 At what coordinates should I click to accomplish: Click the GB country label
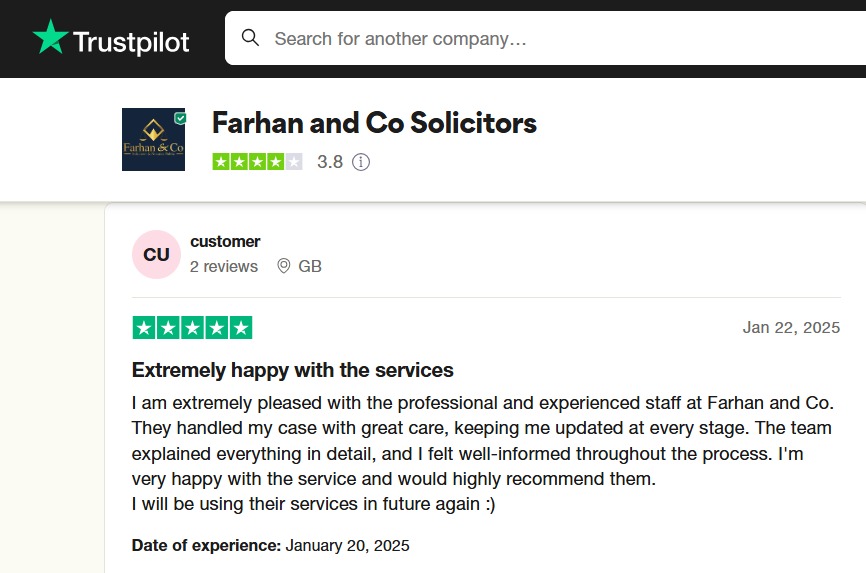pyautogui.click(x=310, y=266)
